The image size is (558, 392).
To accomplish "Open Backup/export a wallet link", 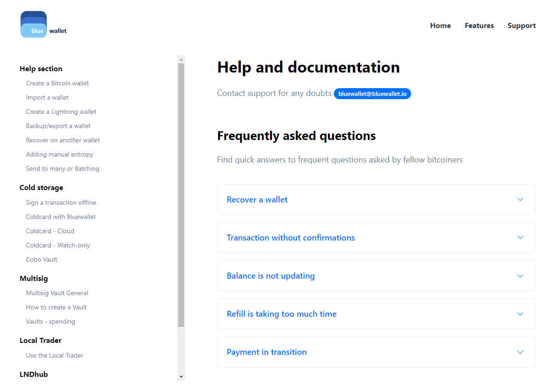I will click(58, 126).
